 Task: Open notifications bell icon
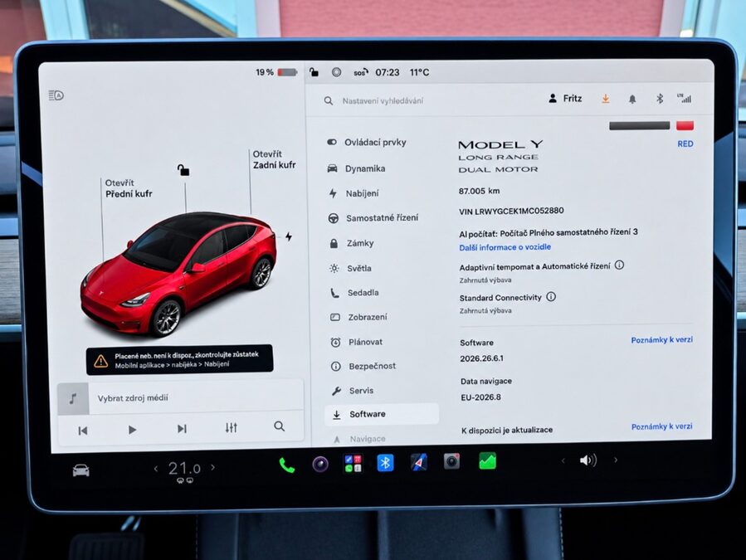click(x=632, y=99)
